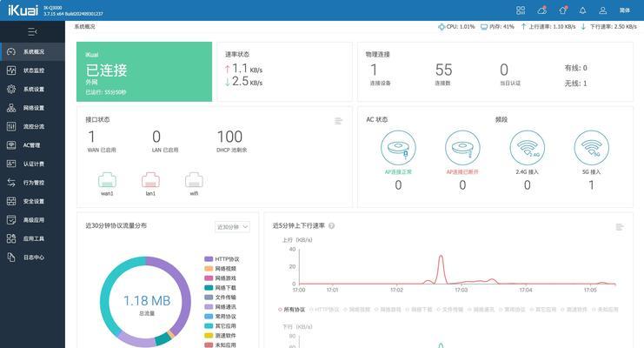Click the 日志中心 document icon
644x348 pixels.
(x=11, y=258)
